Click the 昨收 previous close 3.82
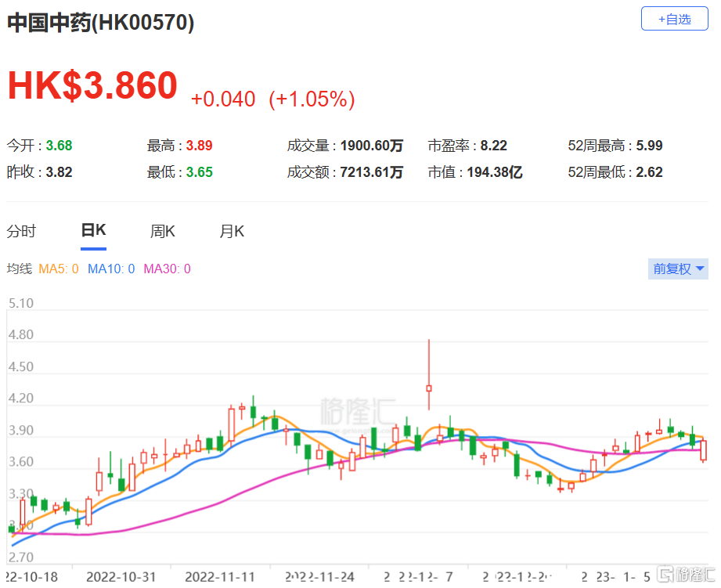721x588 pixels. click(59, 172)
